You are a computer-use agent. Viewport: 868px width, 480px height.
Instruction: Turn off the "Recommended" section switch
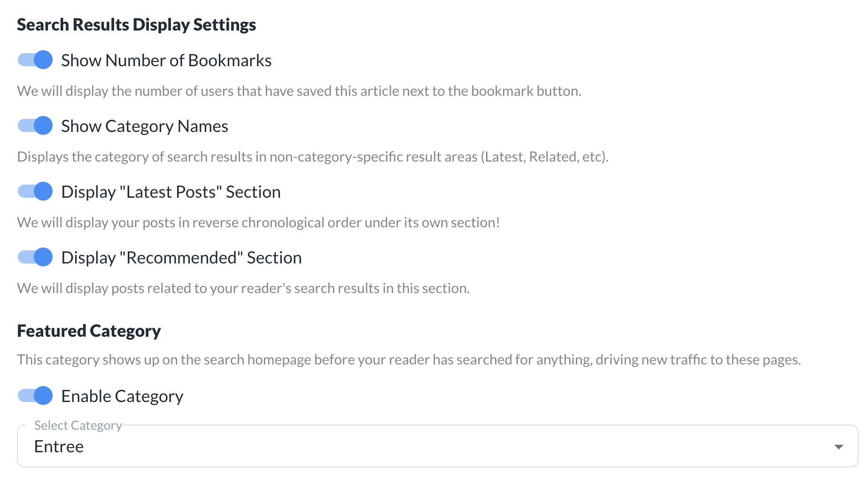click(35, 257)
